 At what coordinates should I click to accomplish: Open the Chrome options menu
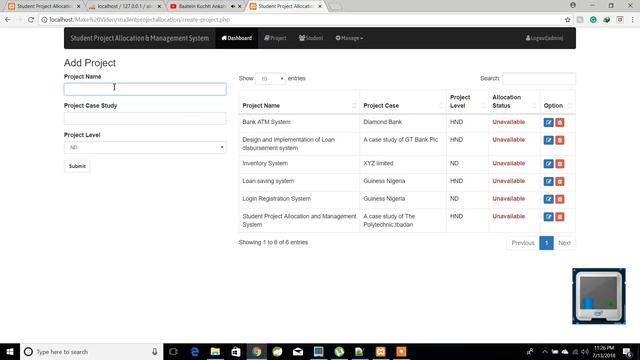pos(632,20)
